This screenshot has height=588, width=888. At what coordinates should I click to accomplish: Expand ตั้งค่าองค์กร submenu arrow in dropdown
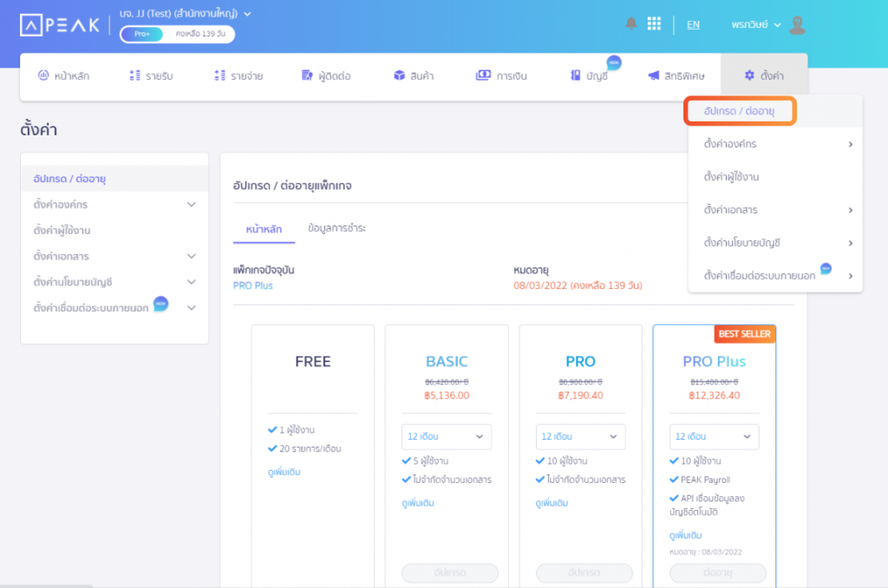tap(850, 145)
